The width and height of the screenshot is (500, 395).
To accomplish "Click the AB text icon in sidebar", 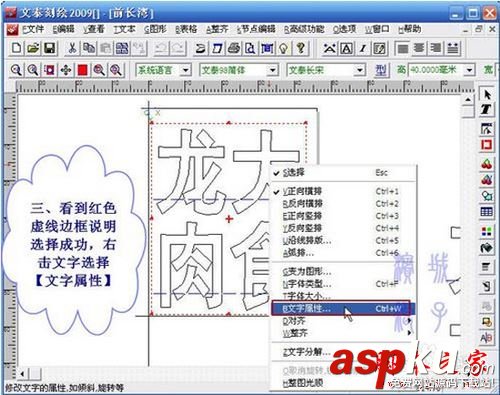I will [486, 339].
